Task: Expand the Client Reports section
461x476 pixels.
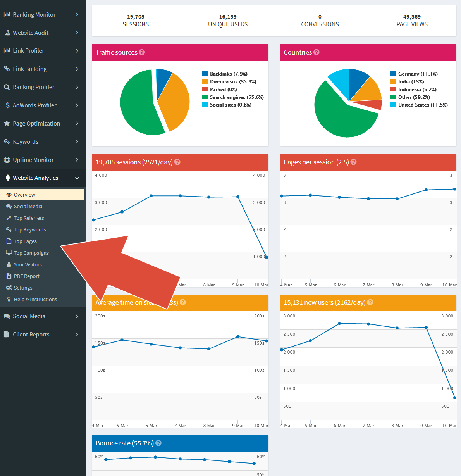Action: pyautogui.click(x=77, y=334)
